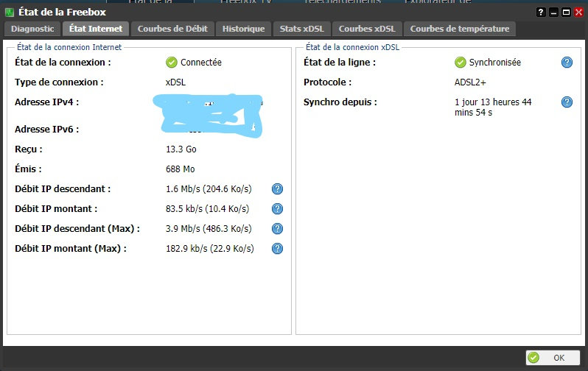Switch to the Courbes xDSL tab
The image size is (588, 371).
point(367,29)
